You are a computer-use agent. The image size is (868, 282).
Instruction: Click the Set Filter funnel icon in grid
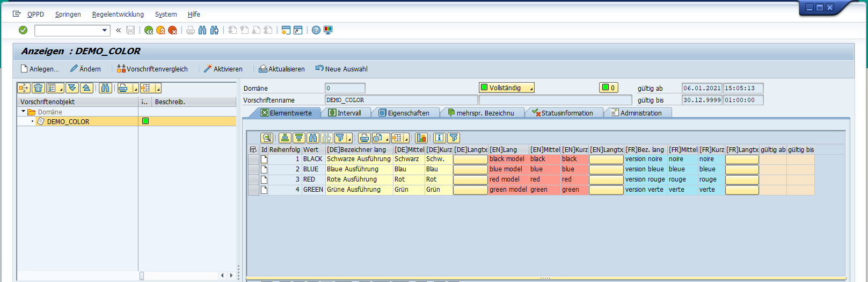point(340,138)
